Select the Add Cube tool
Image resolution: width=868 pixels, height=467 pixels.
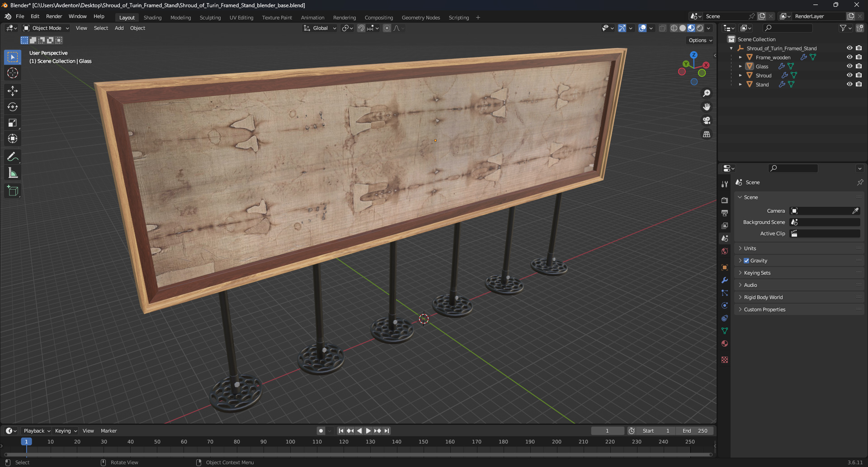tap(13, 191)
